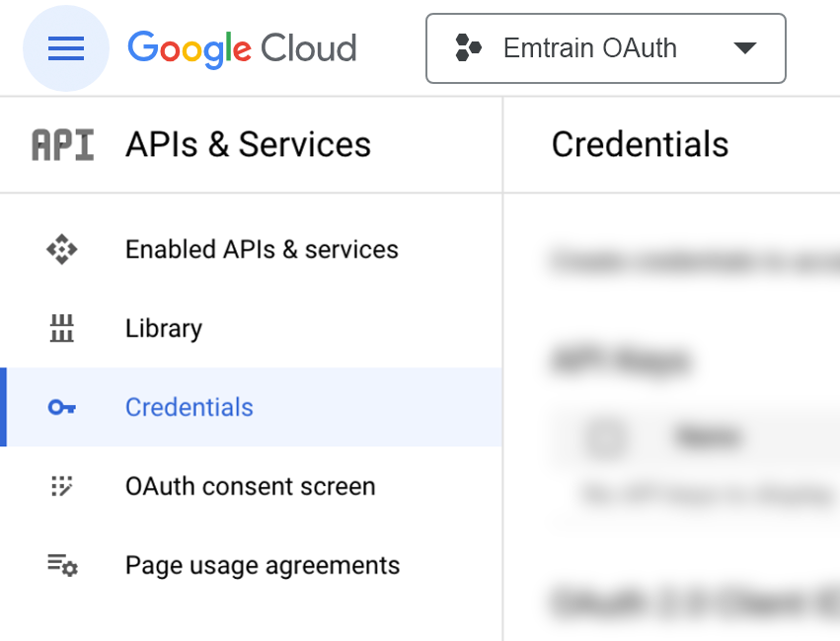
Task: Click the Credentials page title
Action: [x=640, y=145]
